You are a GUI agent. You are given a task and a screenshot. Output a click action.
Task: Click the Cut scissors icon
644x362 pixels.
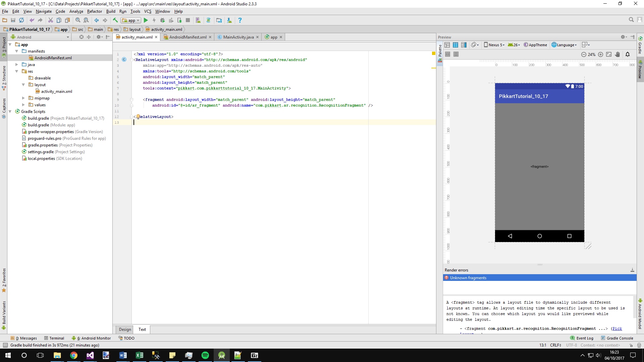51,20
